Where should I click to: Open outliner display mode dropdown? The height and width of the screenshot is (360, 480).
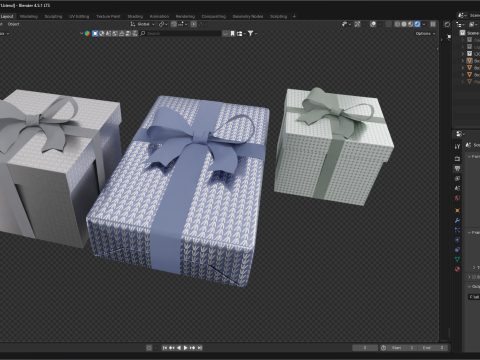473,24
